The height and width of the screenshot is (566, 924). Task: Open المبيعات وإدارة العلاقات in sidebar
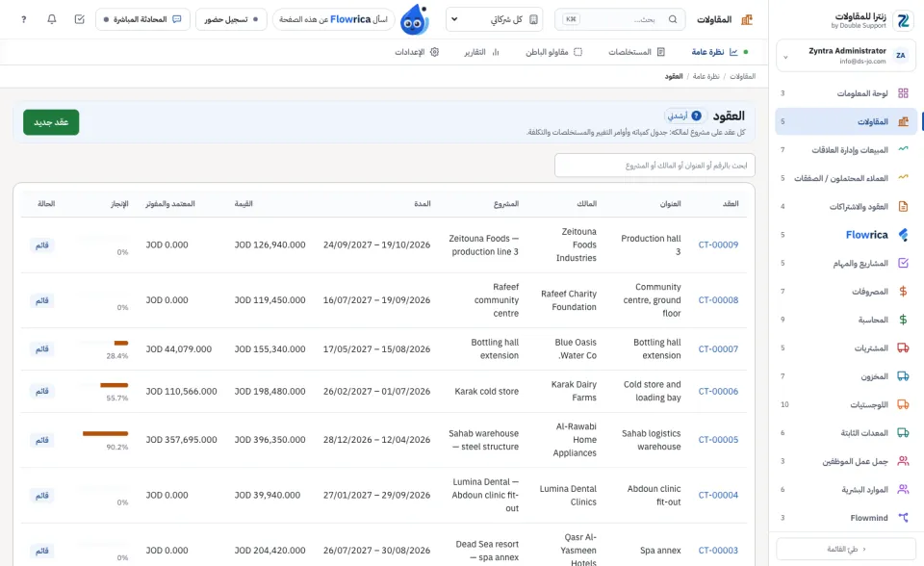(x=846, y=150)
